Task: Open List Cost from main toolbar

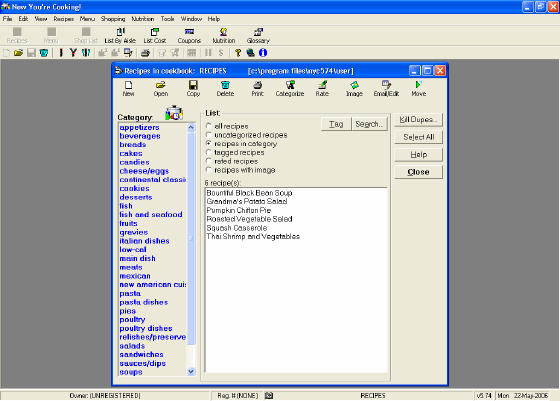Action: pyautogui.click(x=155, y=36)
